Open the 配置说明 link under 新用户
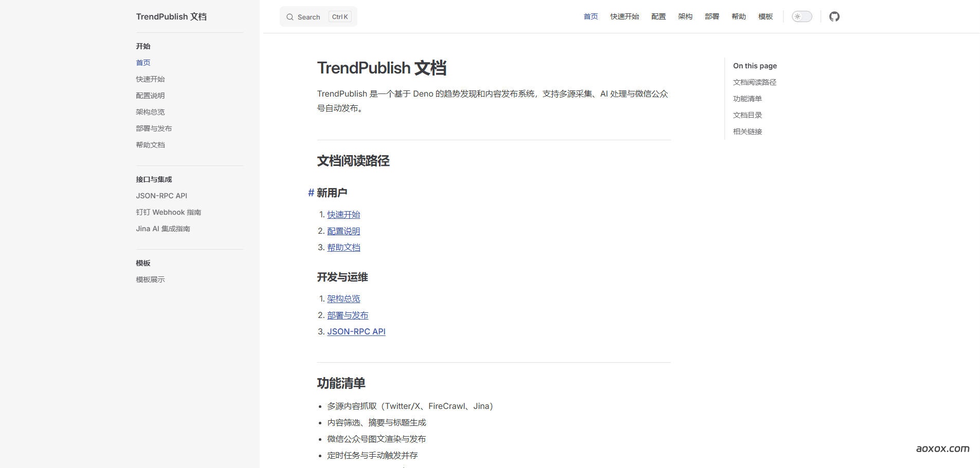This screenshot has width=980, height=468. [x=343, y=231]
